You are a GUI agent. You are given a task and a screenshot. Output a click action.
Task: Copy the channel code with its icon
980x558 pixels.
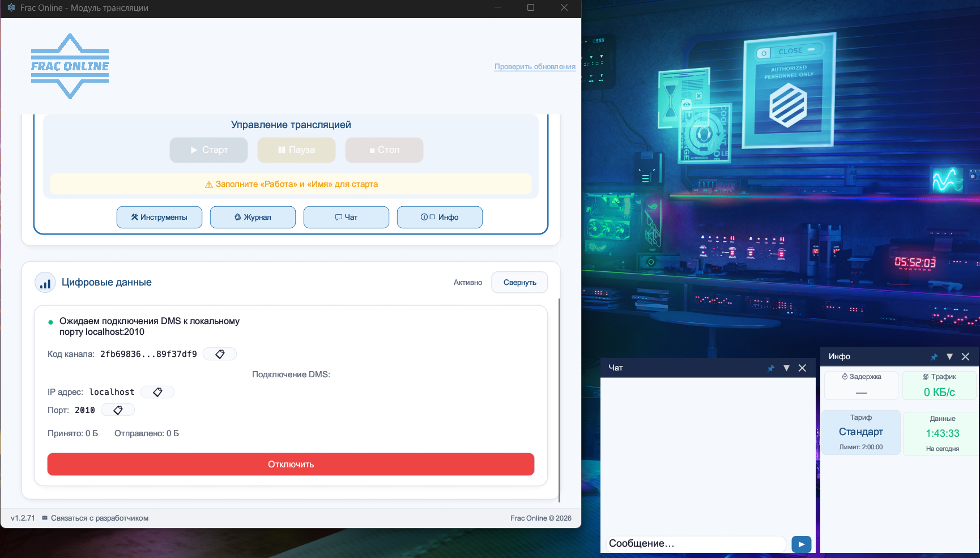(x=220, y=354)
